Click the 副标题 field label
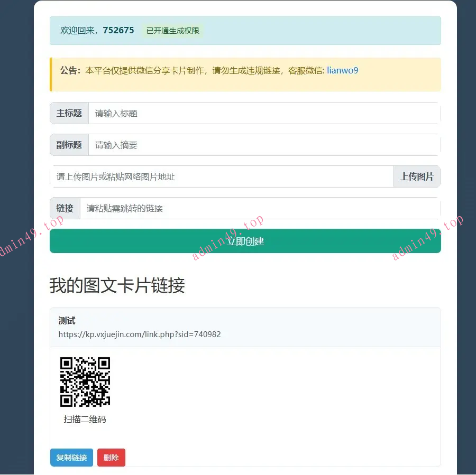The width and height of the screenshot is (476, 475). pos(68,144)
